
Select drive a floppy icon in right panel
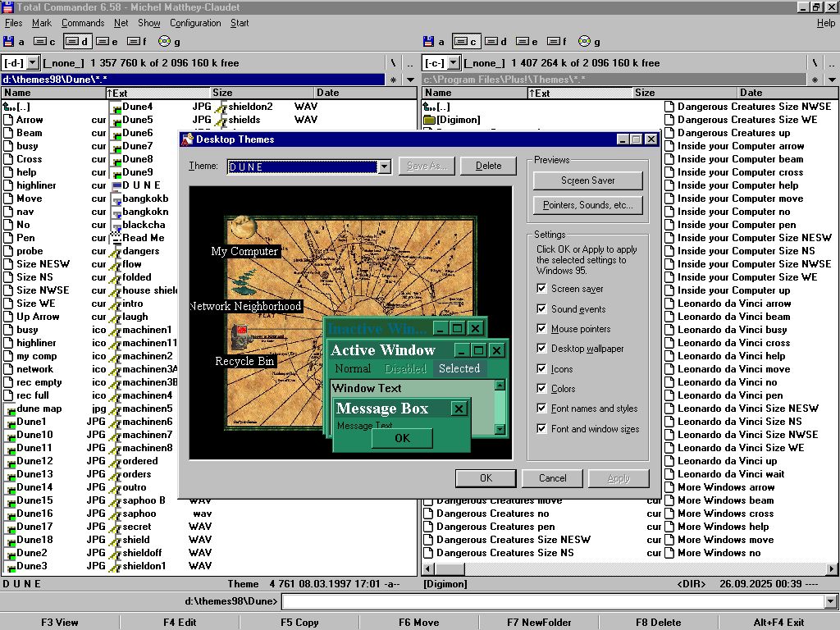click(x=429, y=42)
